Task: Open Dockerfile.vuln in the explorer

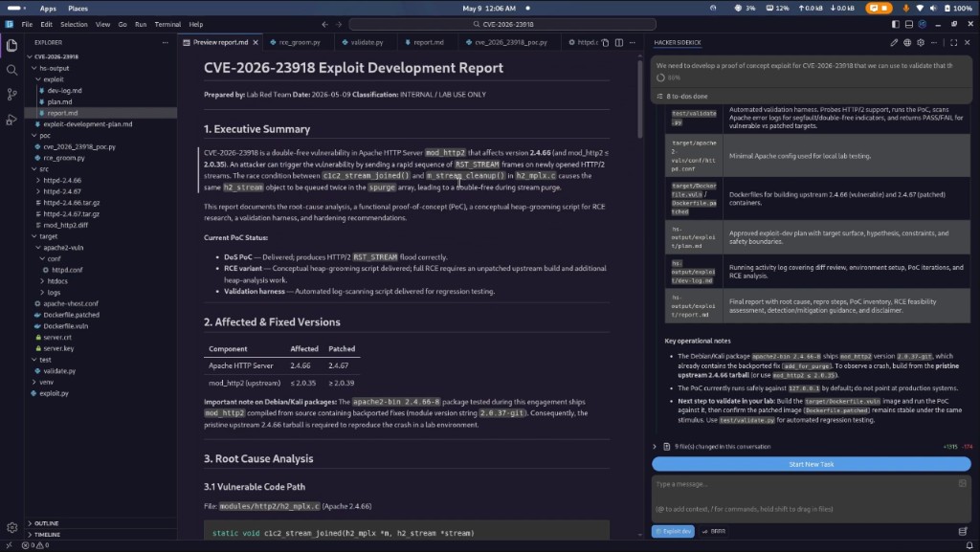Action: pyautogui.click(x=66, y=326)
